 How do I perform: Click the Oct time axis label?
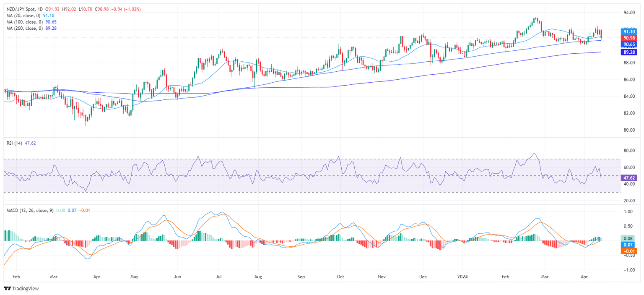[341, 277]
